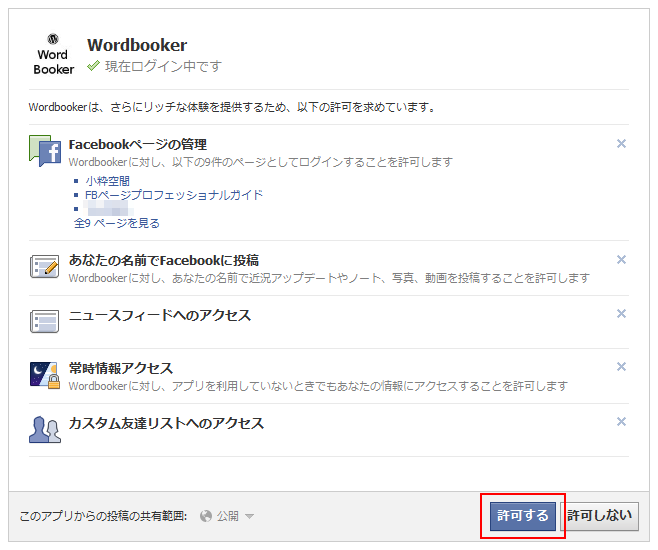Click the Wordbooker title text
Screen dimensions: 658x550
coord(137,45)
